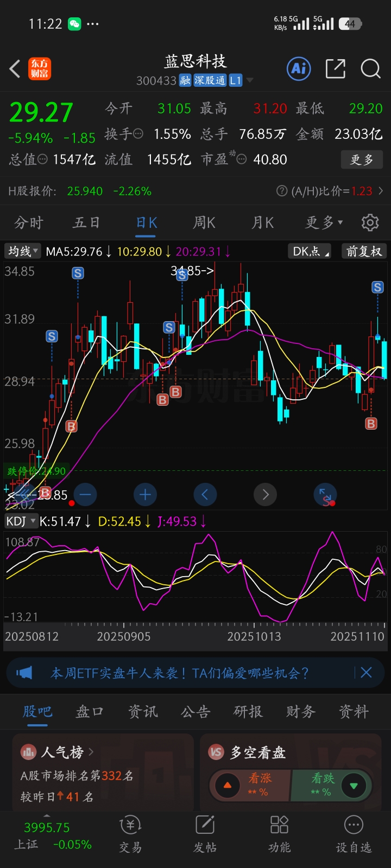Tap the 换手 info icon
391x868 pixels.
click(x=138, y=133)
